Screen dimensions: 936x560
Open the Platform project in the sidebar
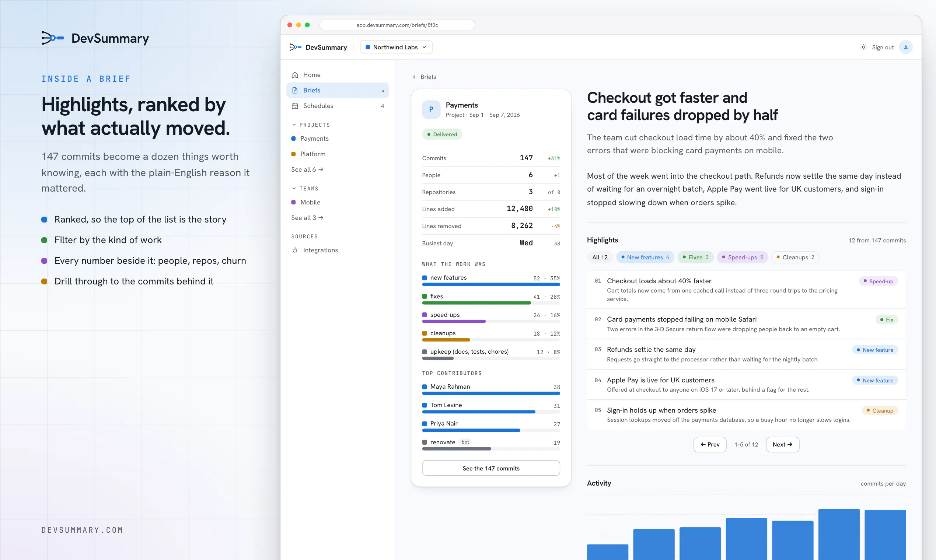tap(338, 154)
